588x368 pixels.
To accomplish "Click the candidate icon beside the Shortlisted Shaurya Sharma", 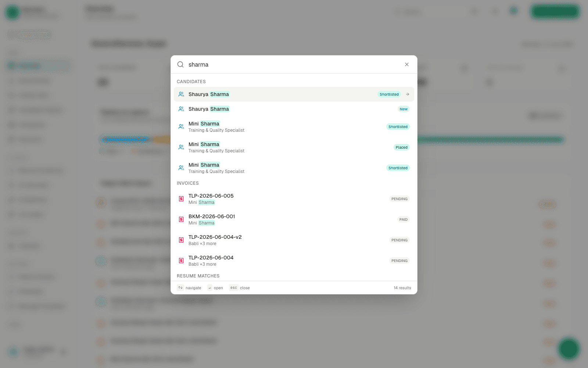I will (181, 94).
